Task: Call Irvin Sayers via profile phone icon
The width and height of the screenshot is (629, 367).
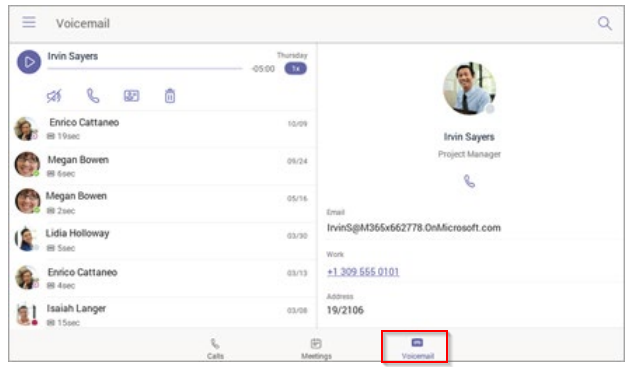Action: click(469, 181)
